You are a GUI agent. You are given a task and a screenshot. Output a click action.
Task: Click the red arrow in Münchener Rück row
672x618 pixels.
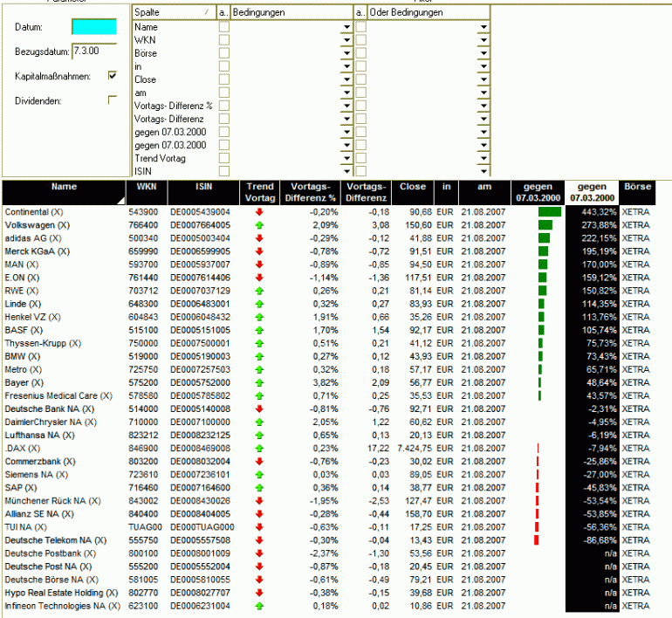[259, 500]
